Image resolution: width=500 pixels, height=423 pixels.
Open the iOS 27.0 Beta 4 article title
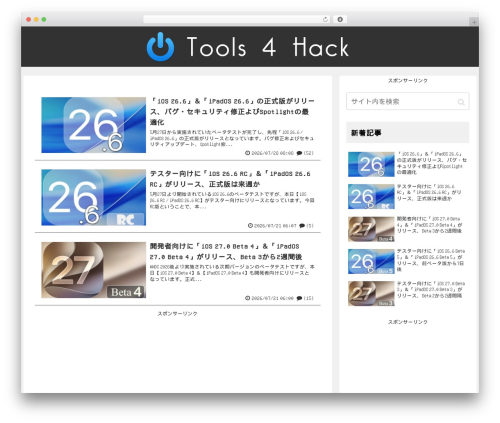(226, 252)
